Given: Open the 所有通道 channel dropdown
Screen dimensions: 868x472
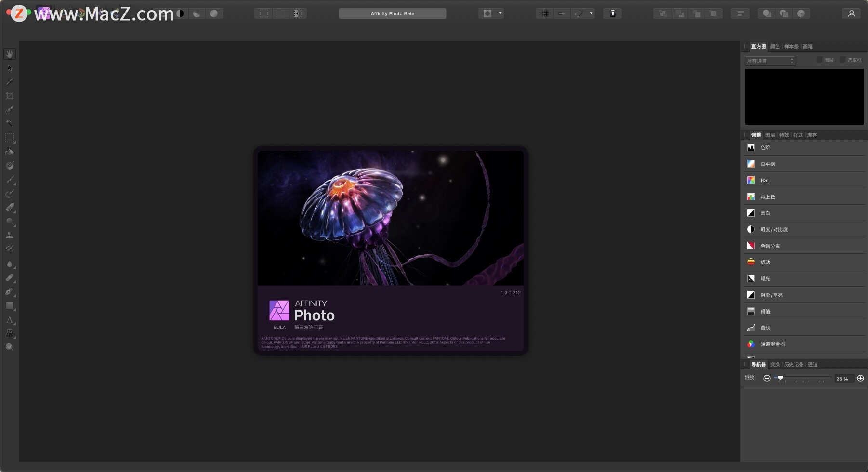Looking at the screenshot, I should [x=770, y=61].
